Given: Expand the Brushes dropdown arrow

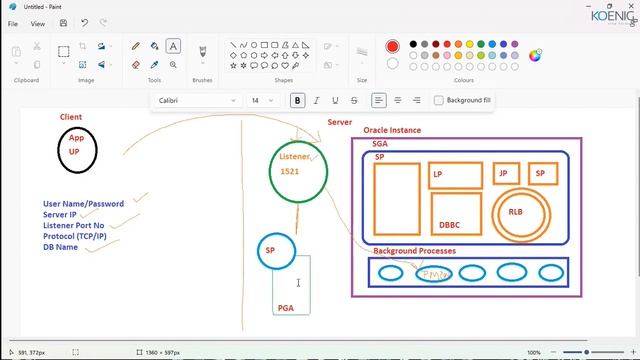Looking at the screenshot, I should coord(202,63).
